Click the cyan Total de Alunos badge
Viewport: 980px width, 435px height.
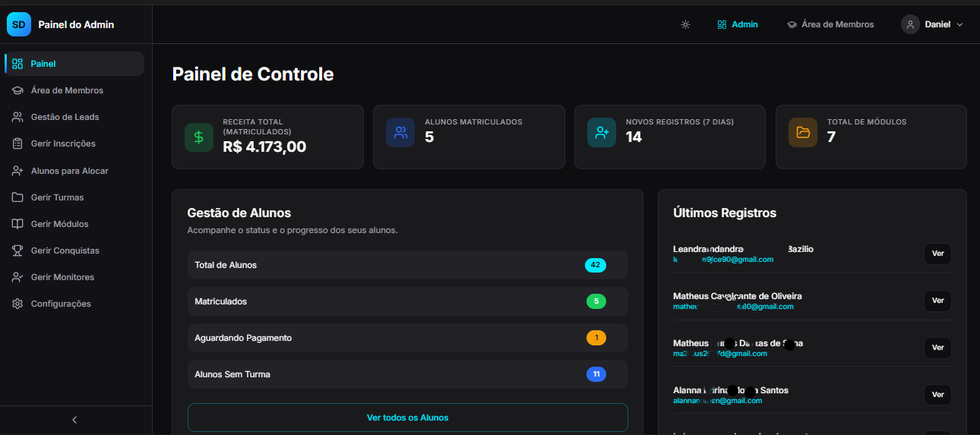click(x=596, y=265)
